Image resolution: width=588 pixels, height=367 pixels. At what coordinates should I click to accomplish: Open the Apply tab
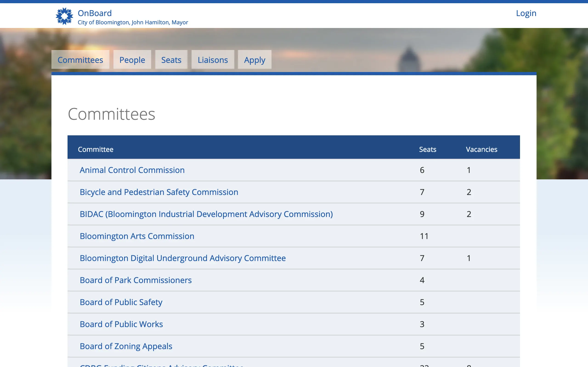[254, 60]
